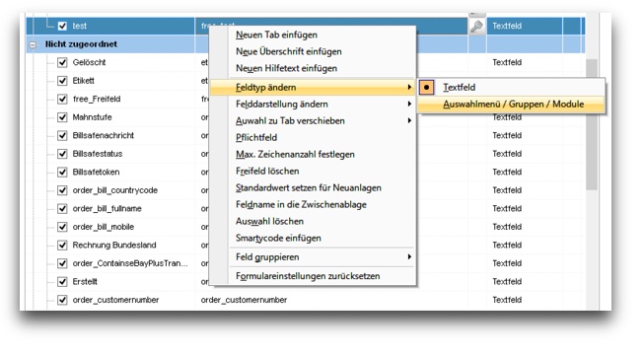644x356 pixels.
Task: Select the Rechnung Bundesland row label
Action: pyautogui.click(x=114, y=246)
